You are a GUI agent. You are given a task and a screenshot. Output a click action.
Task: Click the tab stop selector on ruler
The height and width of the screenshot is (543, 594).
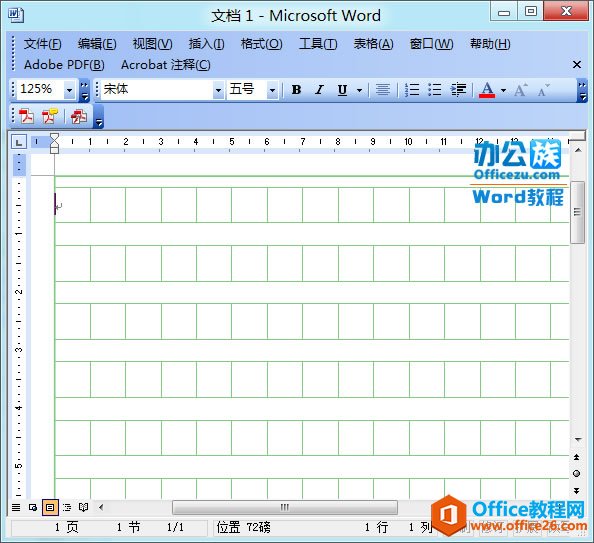pyautogui.click(x=19, y=142)
